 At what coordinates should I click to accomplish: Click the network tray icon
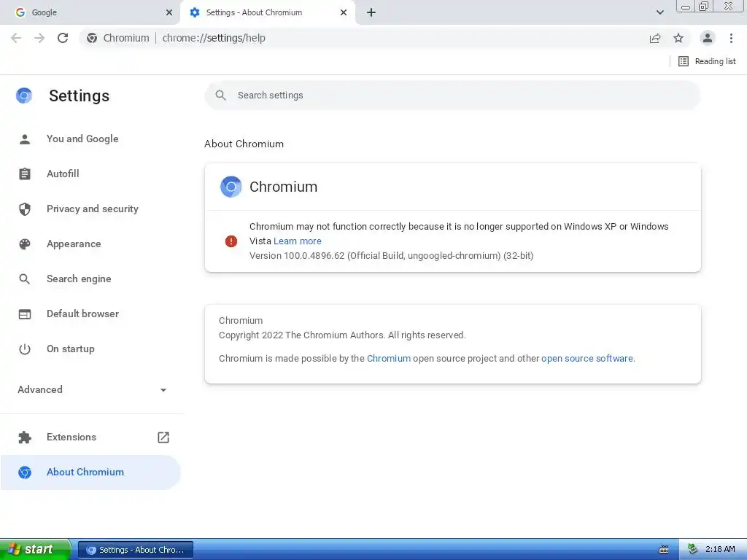click(692, 550)
